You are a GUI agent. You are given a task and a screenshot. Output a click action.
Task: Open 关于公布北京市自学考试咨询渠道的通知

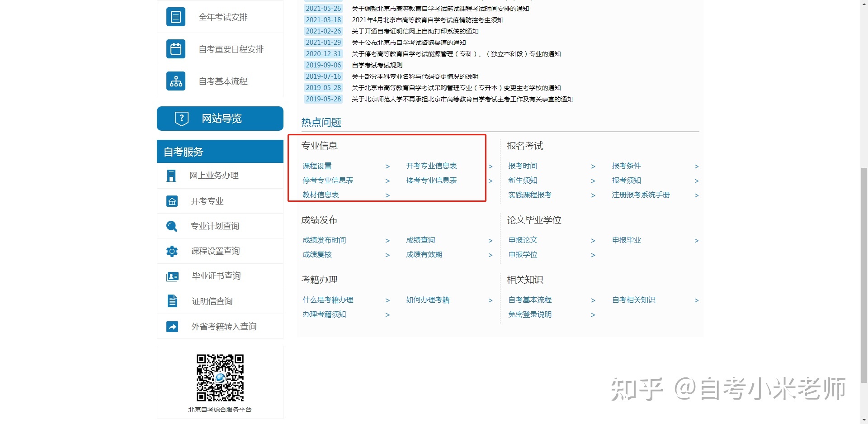(x=409, y=43)
